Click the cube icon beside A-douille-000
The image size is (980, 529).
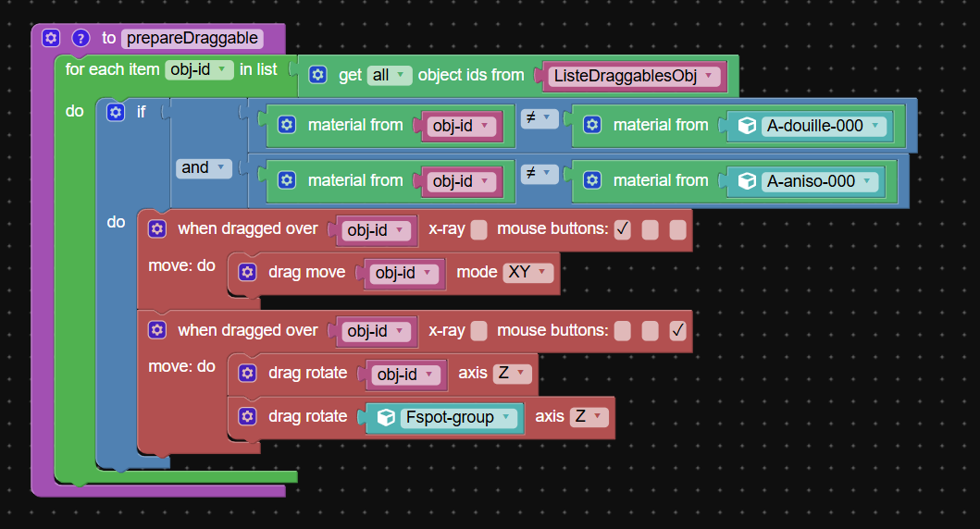pyautogui.click(x=747, y=126)
